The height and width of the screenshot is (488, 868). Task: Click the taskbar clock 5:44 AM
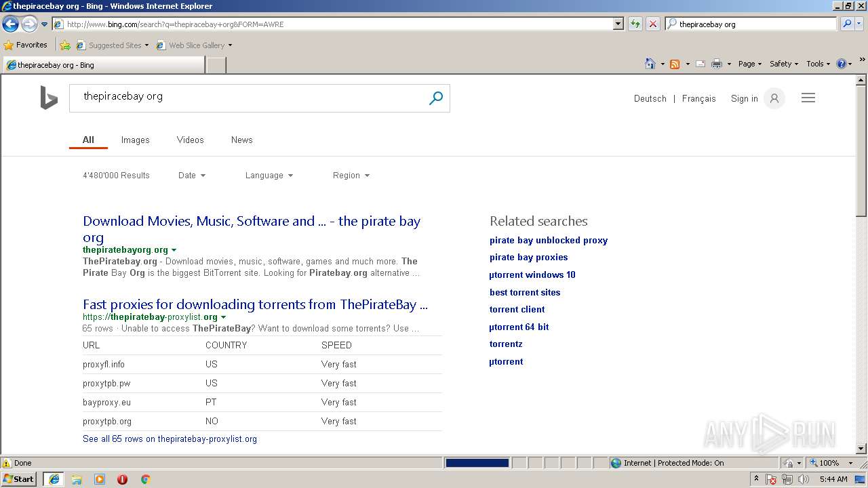(x=833, y=479)
